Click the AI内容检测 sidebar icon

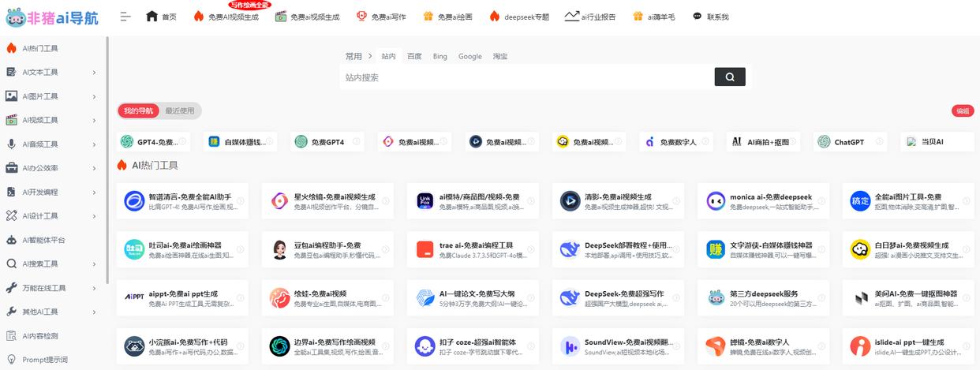coord(12,335)
